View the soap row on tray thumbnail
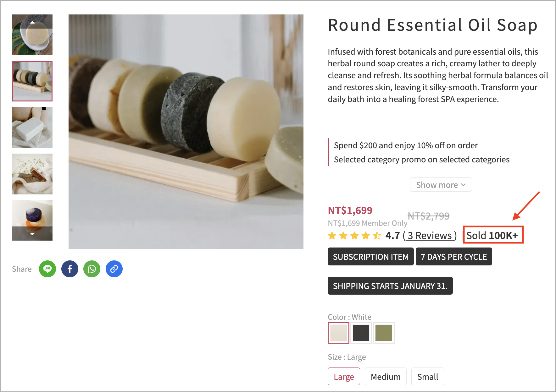Viewport: 556px width, 392px height. pyautogui.click(x=32, y=81)
